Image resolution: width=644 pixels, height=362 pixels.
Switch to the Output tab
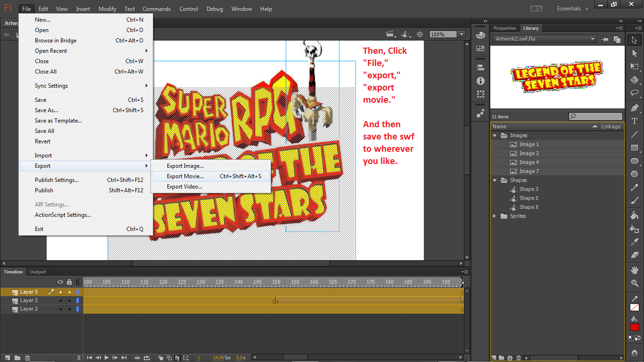[x=38, y=272]
